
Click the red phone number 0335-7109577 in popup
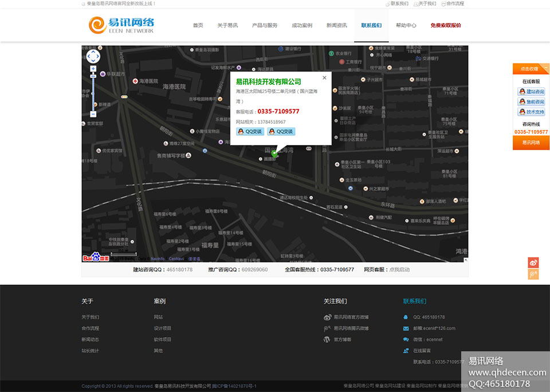click(x=278, y=111)
